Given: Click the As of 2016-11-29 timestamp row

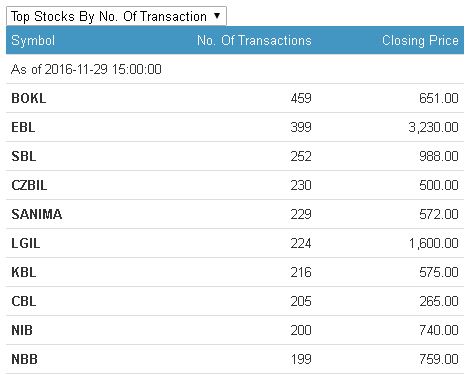Looking at the screenshot, I should (x=235, y=69).
